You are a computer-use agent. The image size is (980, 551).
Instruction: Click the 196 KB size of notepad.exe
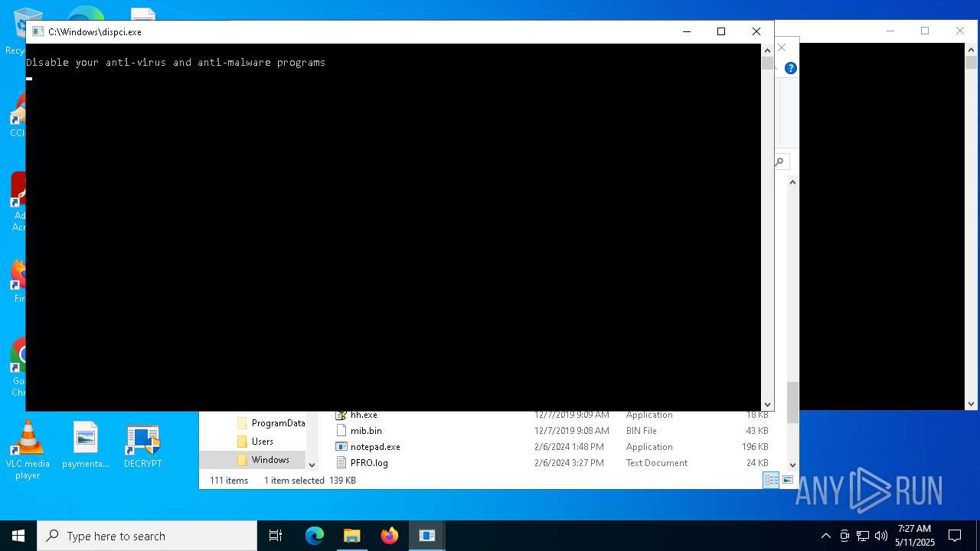(x=754, y=447)
